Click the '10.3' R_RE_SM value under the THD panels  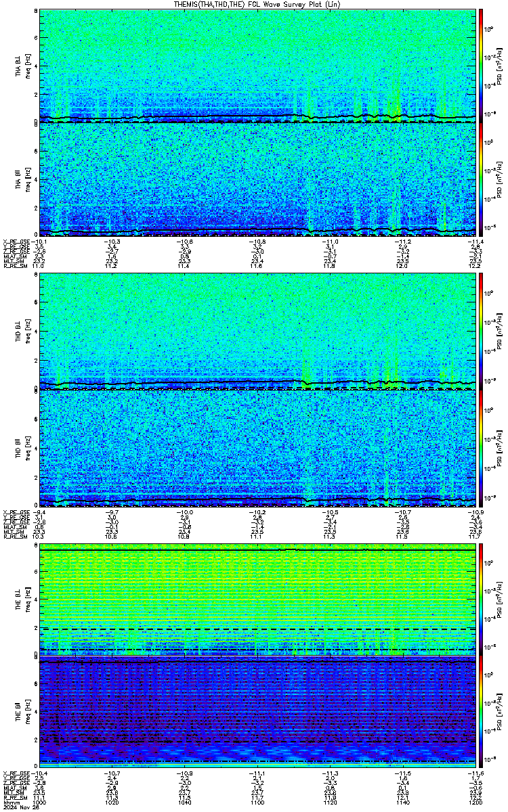coord(39,535)
